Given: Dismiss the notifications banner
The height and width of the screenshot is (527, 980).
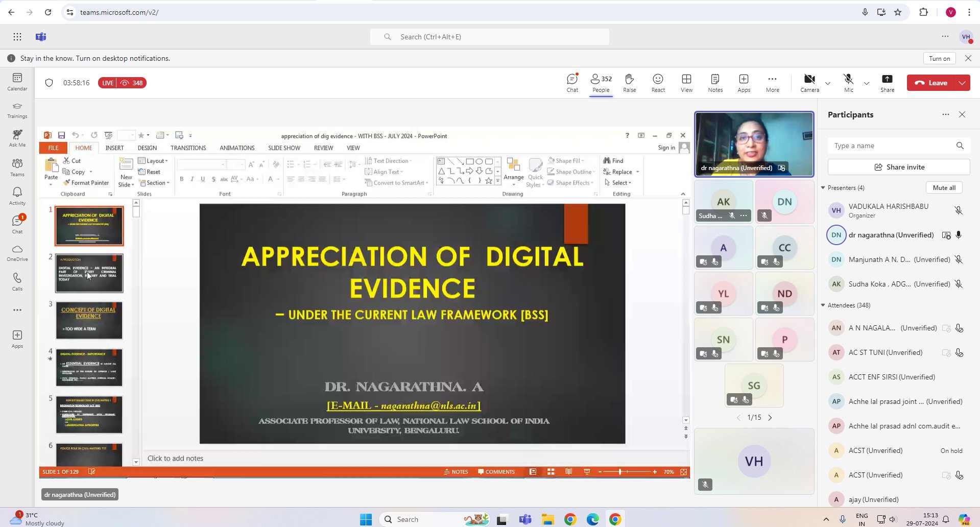Looking at the screenshot, I should pyautogui.click(x=968, y=58).
